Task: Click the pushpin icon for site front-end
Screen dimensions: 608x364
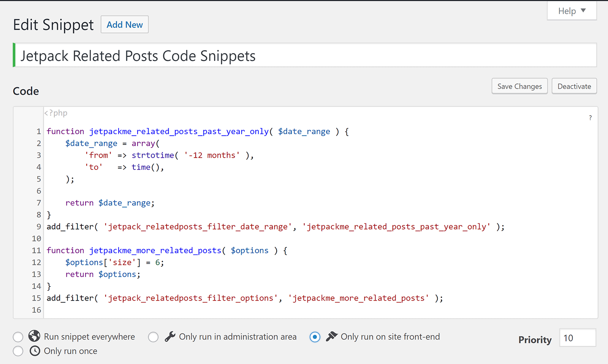Action: pos(331,336)
